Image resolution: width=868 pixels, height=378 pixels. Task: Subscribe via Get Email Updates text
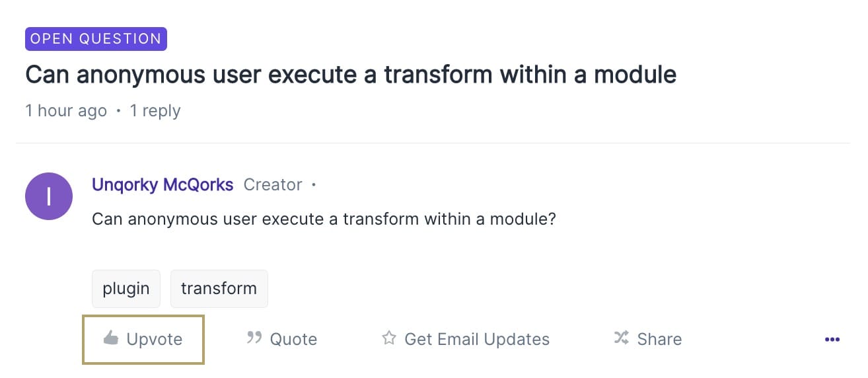pos(477,339)
